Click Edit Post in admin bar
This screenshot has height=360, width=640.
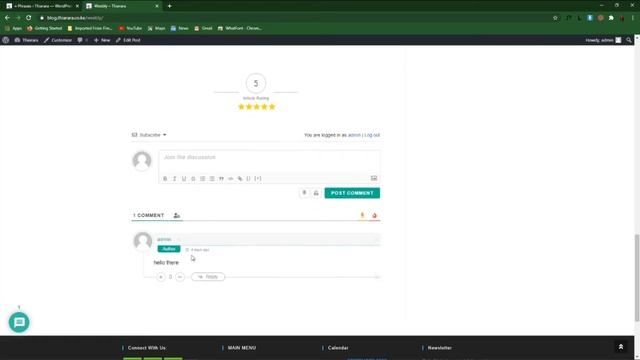tap(128, 40)
